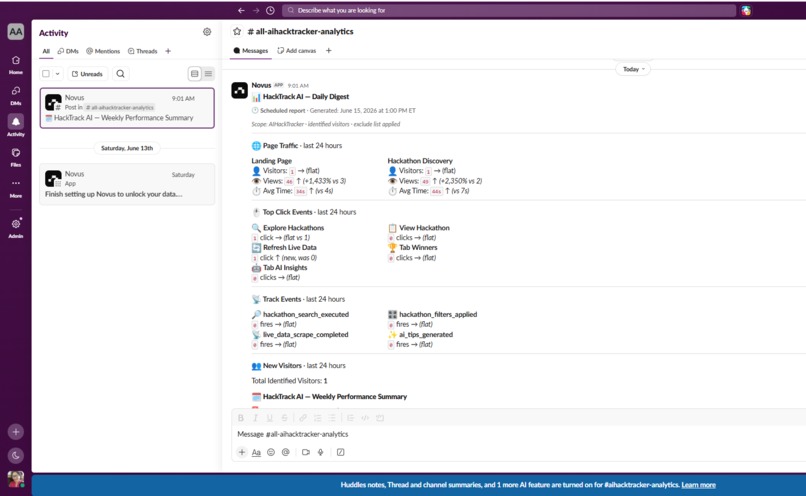
Task: Tick the select all checkbox
Action: click(46, 74)
